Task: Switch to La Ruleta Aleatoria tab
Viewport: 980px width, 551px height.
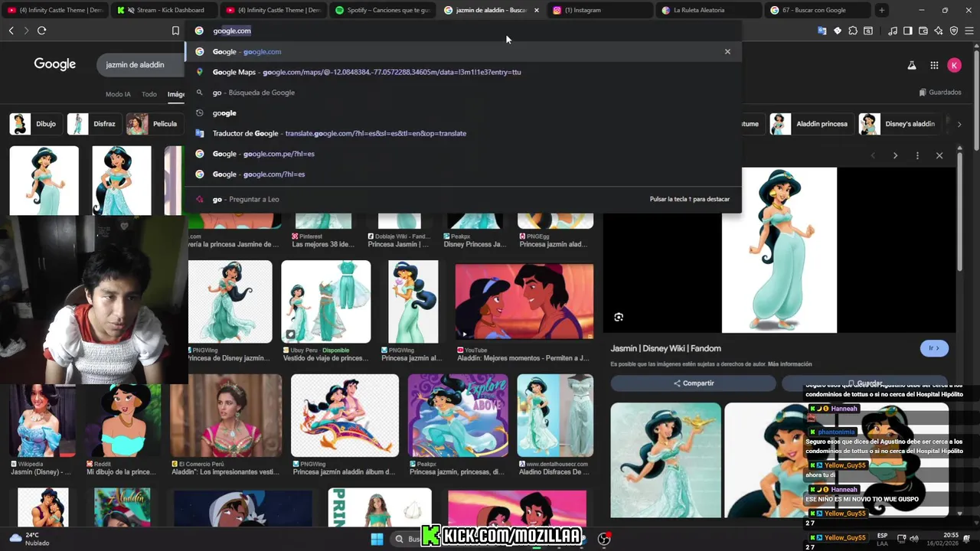Action: click(708, 10)
